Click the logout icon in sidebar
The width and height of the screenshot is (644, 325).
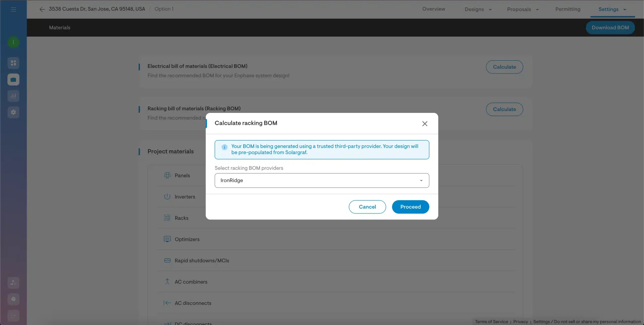[x=13, y=316]
